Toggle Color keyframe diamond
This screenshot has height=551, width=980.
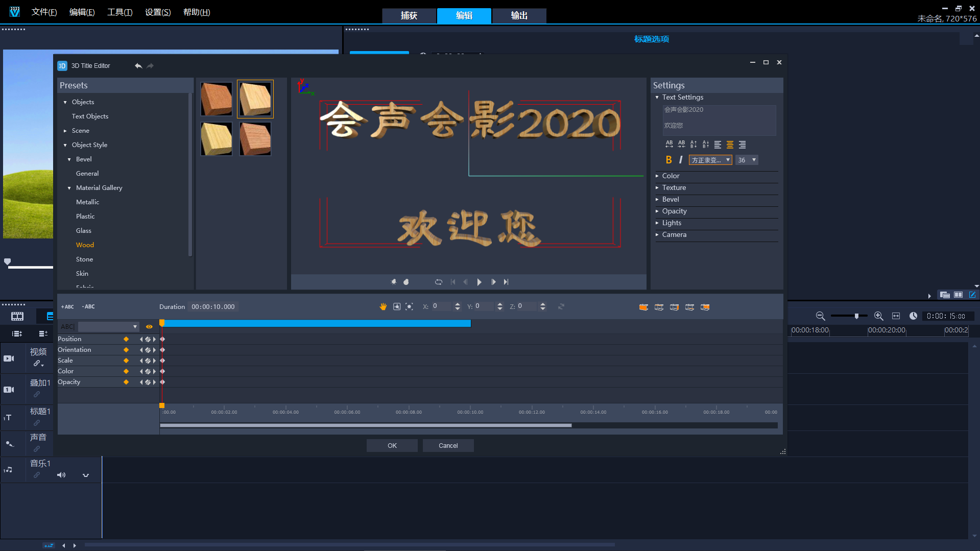[126, 371]
